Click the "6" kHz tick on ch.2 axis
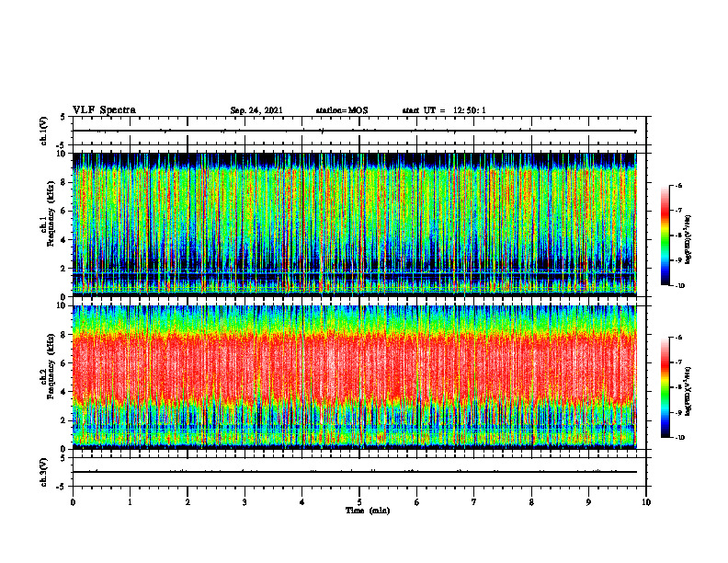The image size is (728, 563). pyautogui.click(x=64, y=363)
